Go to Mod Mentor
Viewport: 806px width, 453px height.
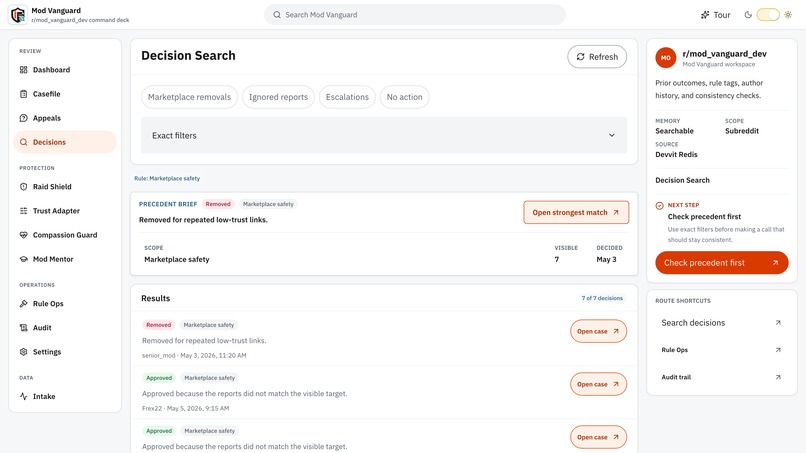pos(65,259)
